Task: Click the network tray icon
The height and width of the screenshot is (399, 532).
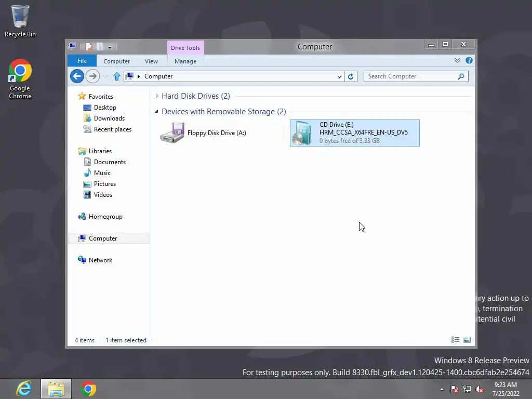Action: (467, 389)
